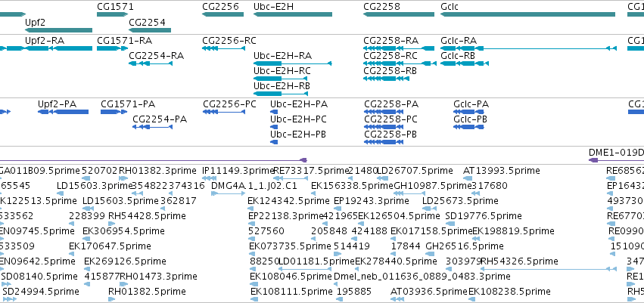Click transcript Gclc-RB

pyautogui.click(x=458, y=56)
